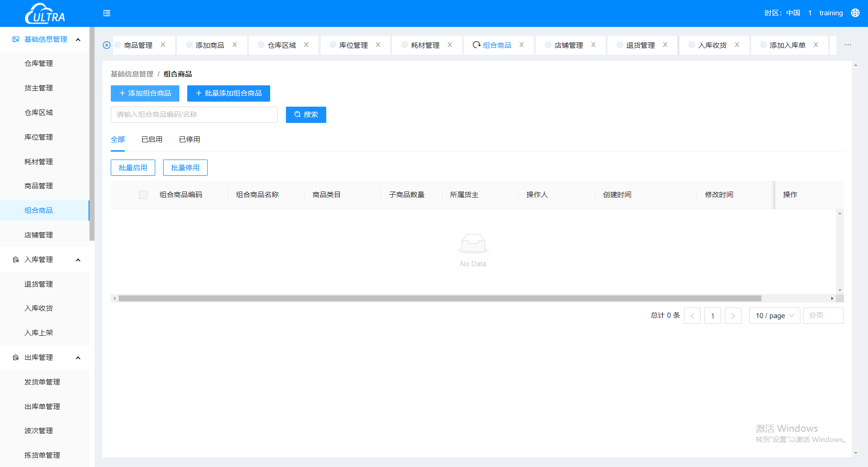Click the sidebar vertical scrollbar thumb
Screen dimensions: 868x467
(x=92, y=134)
